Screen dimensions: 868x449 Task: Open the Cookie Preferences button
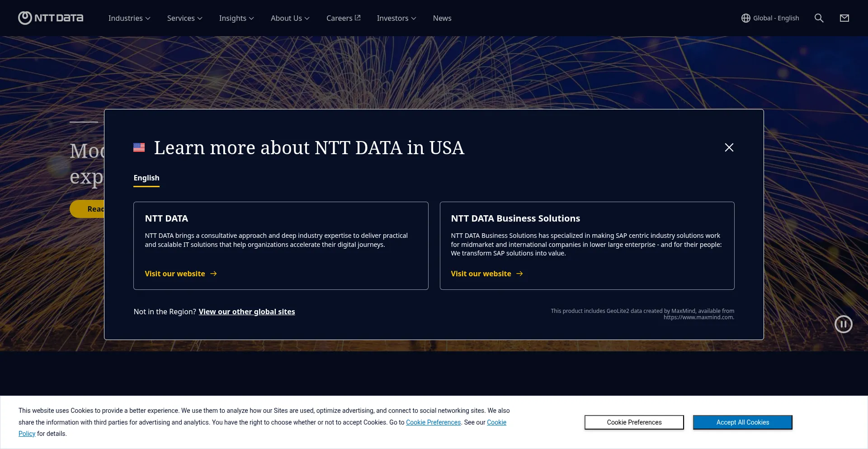click(x=634, y=422)
